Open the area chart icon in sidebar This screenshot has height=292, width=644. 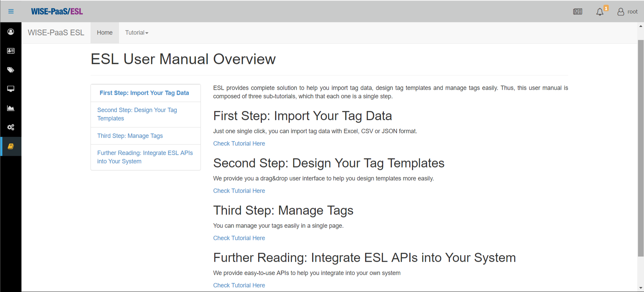point(11,108)
